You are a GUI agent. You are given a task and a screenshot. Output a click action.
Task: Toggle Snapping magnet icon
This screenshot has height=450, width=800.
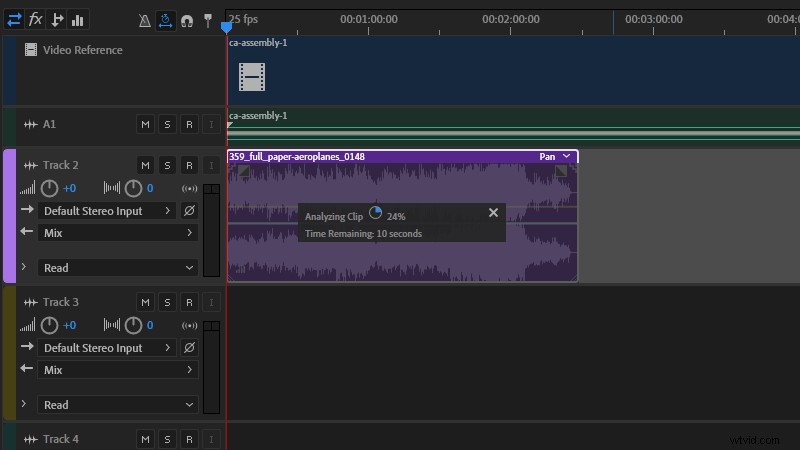[187, 21]
